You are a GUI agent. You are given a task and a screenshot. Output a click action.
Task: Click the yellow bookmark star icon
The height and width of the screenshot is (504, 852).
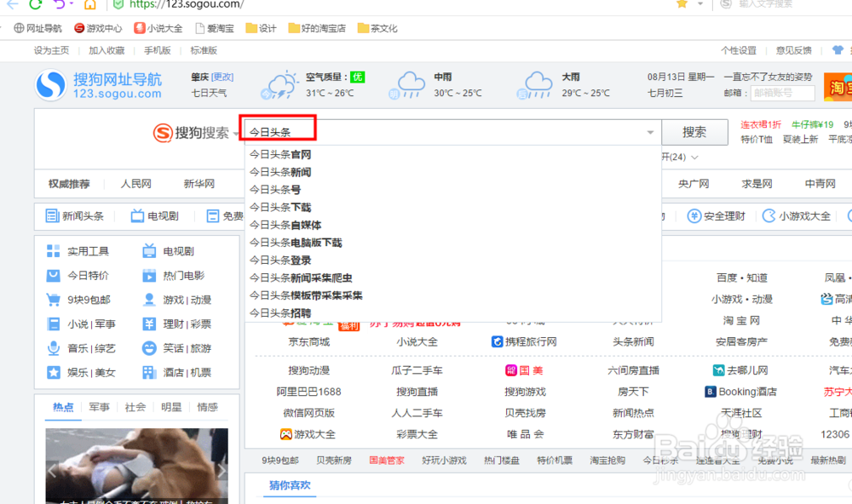[x=682, y=3]
